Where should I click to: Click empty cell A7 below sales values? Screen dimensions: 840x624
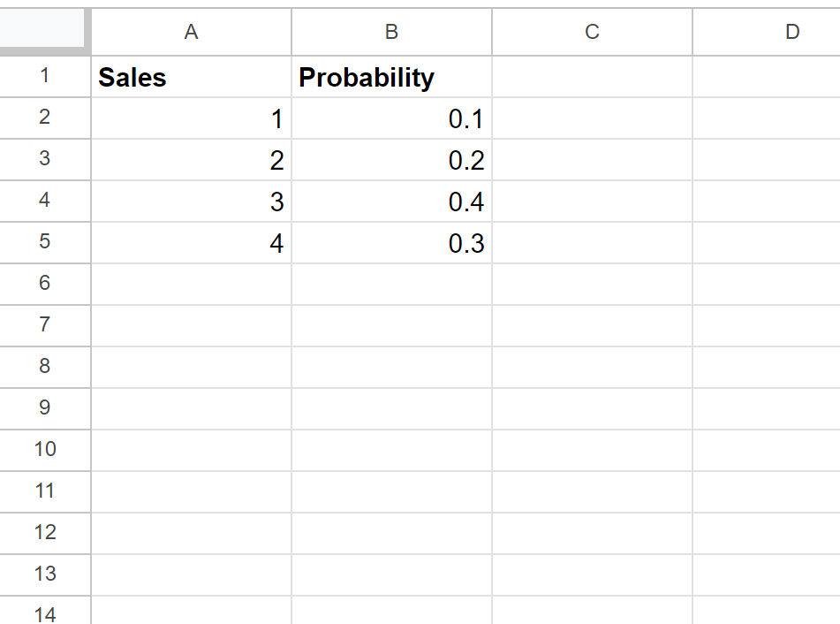coord(191,324)
